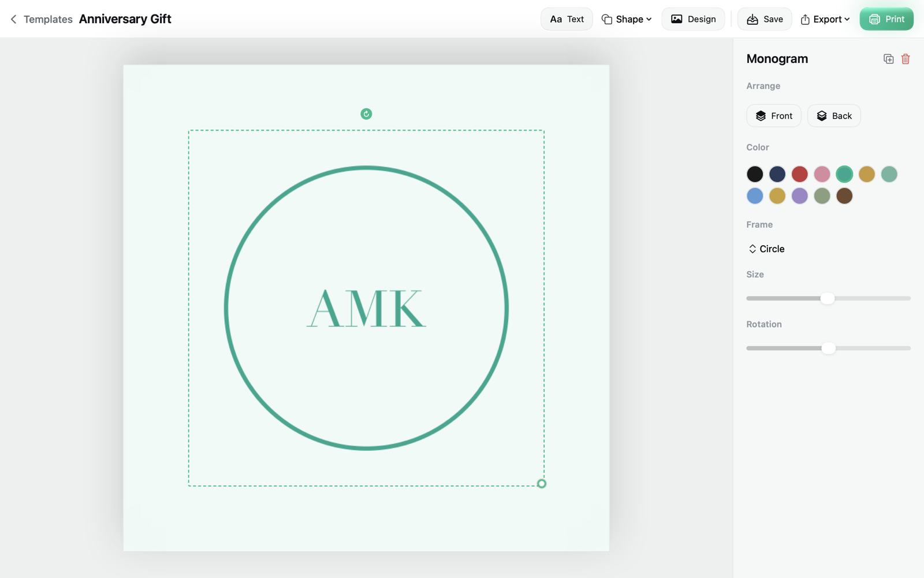The image size is (924, 578).
Task: Choose the light sage green swatch
Action: (x=889, y=174)
